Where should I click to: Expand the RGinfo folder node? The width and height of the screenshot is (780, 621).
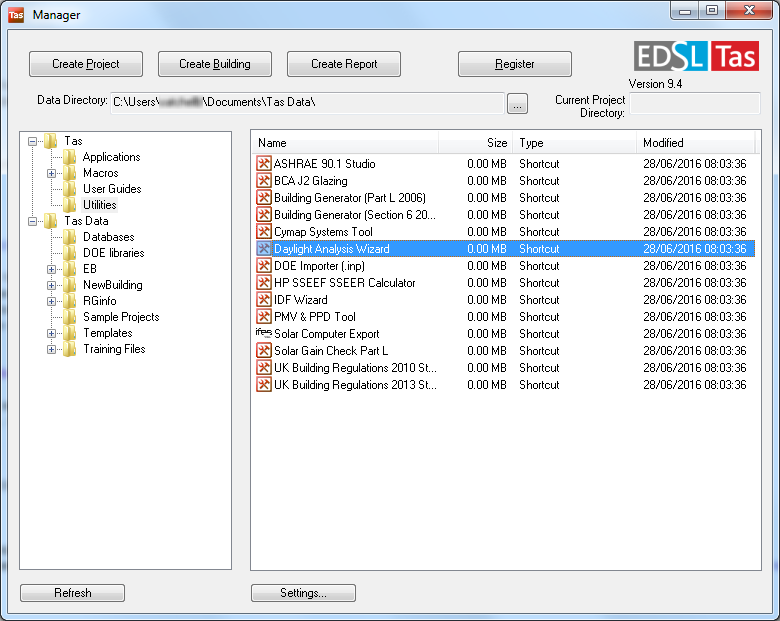coord(51,301)
